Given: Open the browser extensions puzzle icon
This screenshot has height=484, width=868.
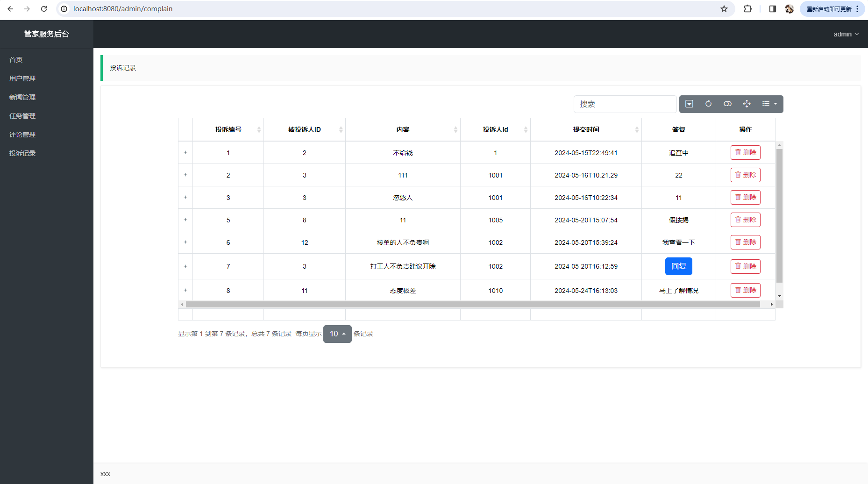Looking at the screenshot, I should pyautogui.click(x=747, y=9).
